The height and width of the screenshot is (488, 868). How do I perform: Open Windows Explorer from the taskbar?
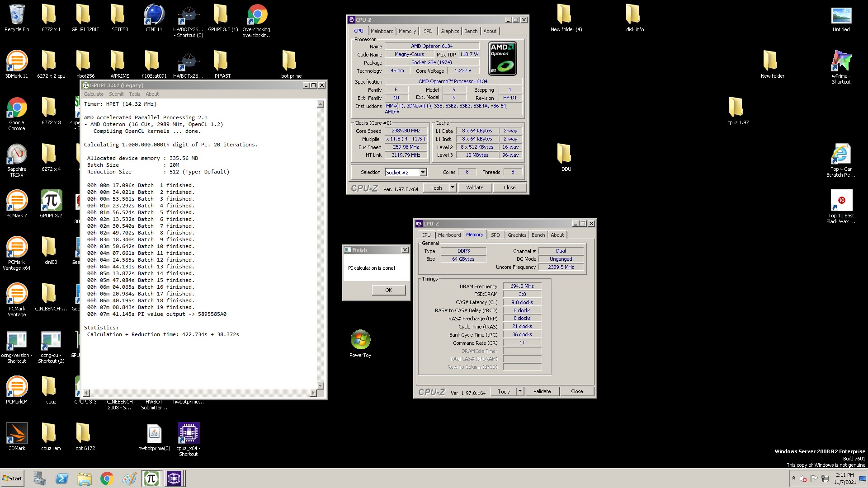point(85,478)
